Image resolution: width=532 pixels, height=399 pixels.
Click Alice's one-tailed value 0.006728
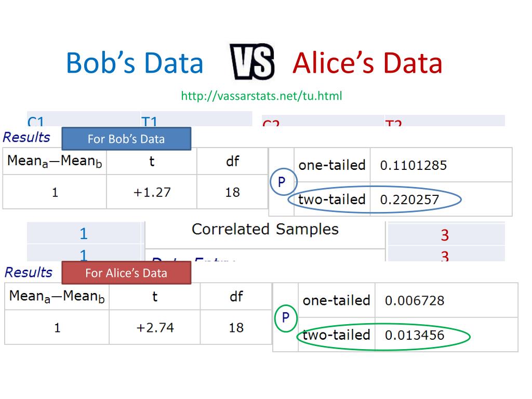pyautogui.click(x=414, y=301)
